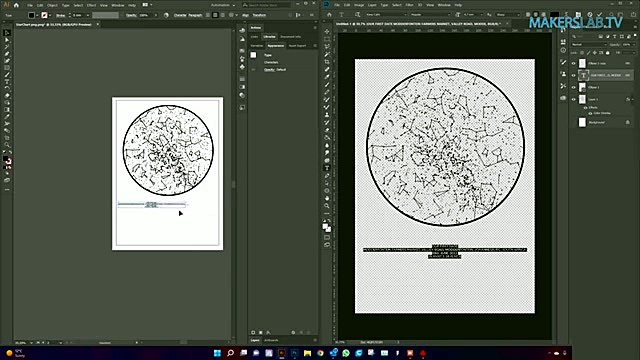Select Illustrator's Type tool
640x360 pixels.
coord(7,82)
